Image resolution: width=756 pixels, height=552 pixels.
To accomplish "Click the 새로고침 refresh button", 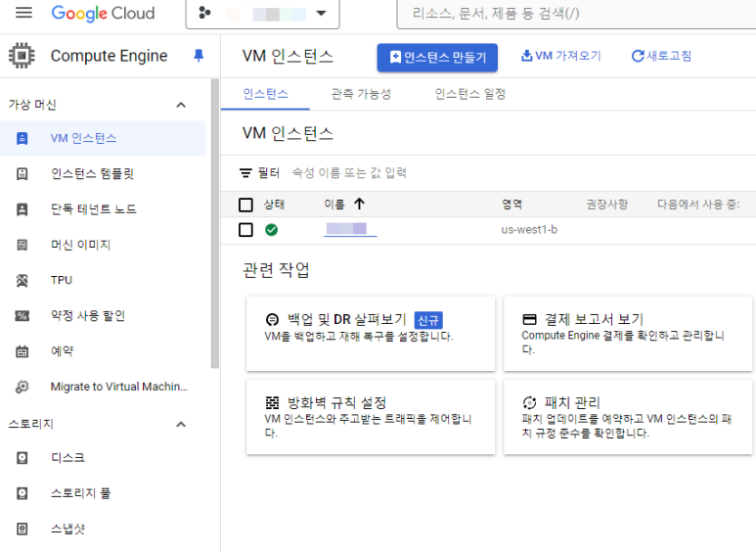I will [661, 56].
